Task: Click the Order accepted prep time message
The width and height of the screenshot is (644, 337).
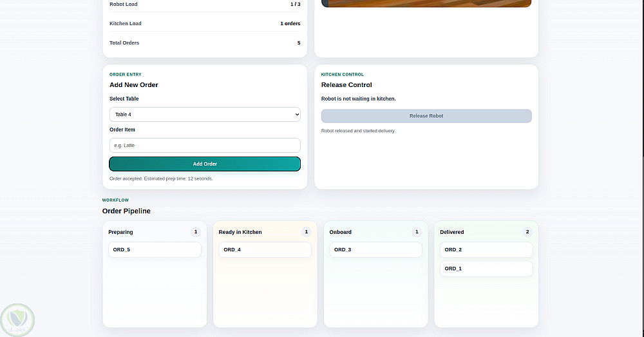Action: tap(162, 178)
